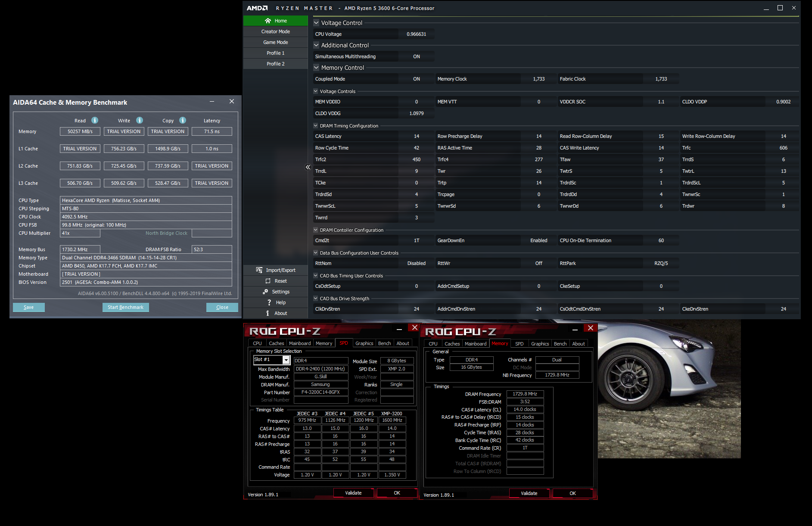The width and height of the screenshot is (812, 526).
Task: Open Mainboard tab in CPU-Z Memory window
Action: tap(476, 344)
